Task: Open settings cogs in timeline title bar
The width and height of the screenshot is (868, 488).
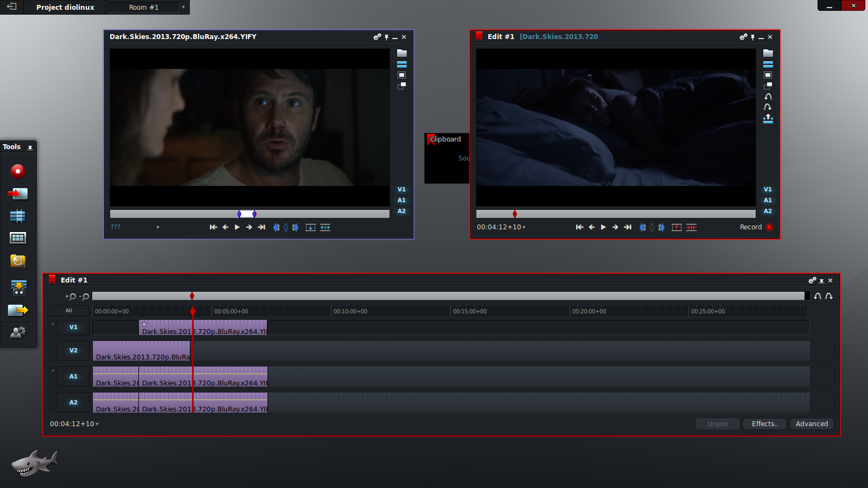Action: pos(812,280)
